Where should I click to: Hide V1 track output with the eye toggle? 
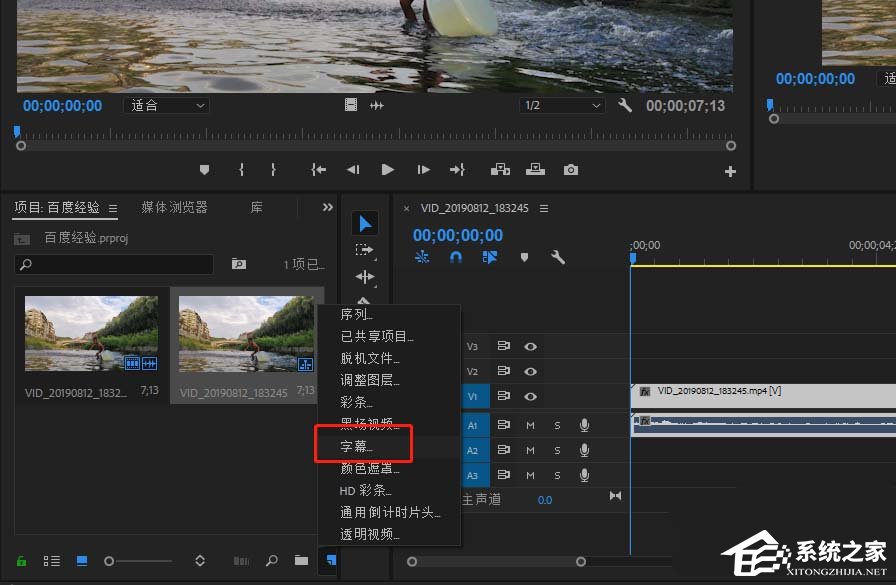(530, 396)
